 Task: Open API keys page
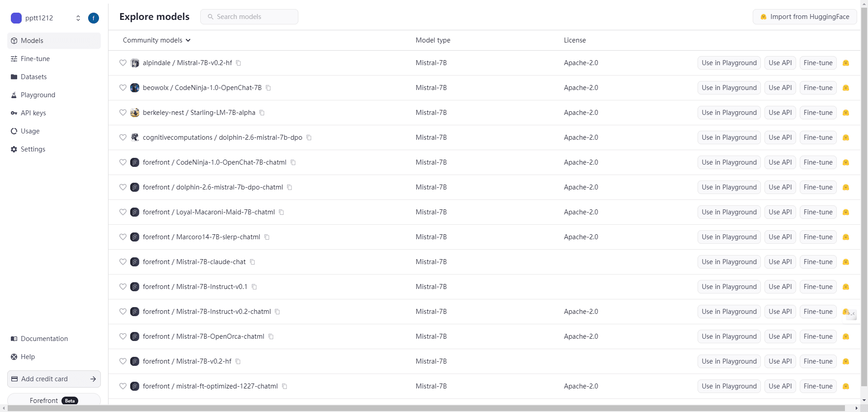[x=54, y=113]
